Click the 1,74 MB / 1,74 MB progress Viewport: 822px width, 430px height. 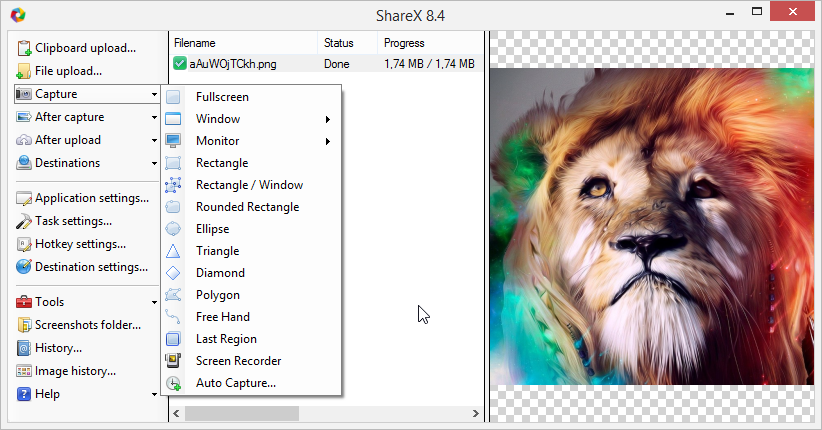[429, 64]
